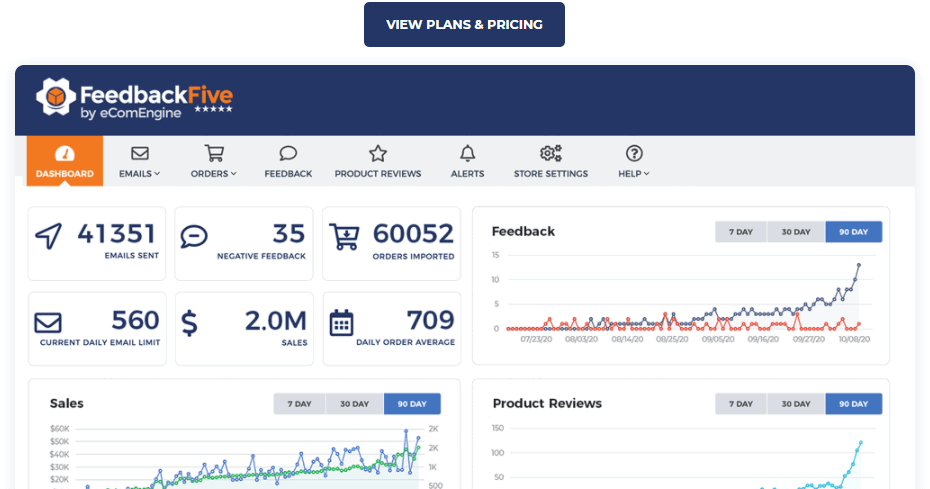The width and height of the screenshot is (930, 489).
Task: Select 30 Day on Product Reviews chart
Action: [796, 404]
